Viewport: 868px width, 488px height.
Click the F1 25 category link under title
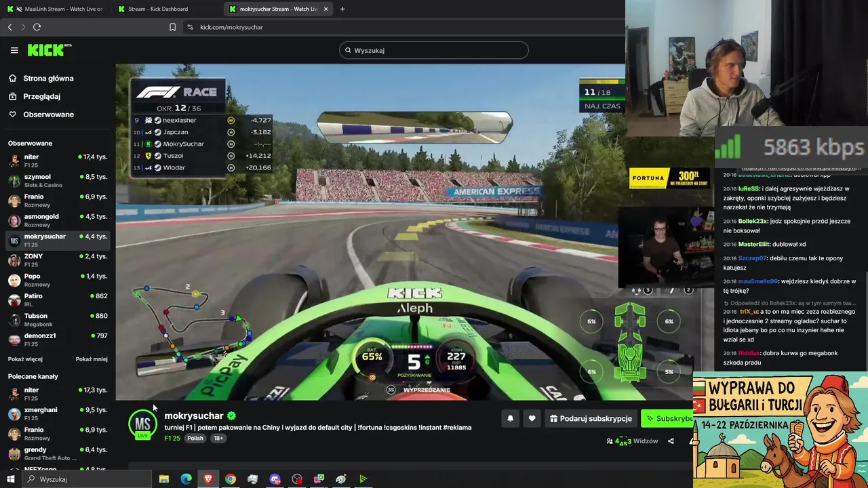[172, 438]
